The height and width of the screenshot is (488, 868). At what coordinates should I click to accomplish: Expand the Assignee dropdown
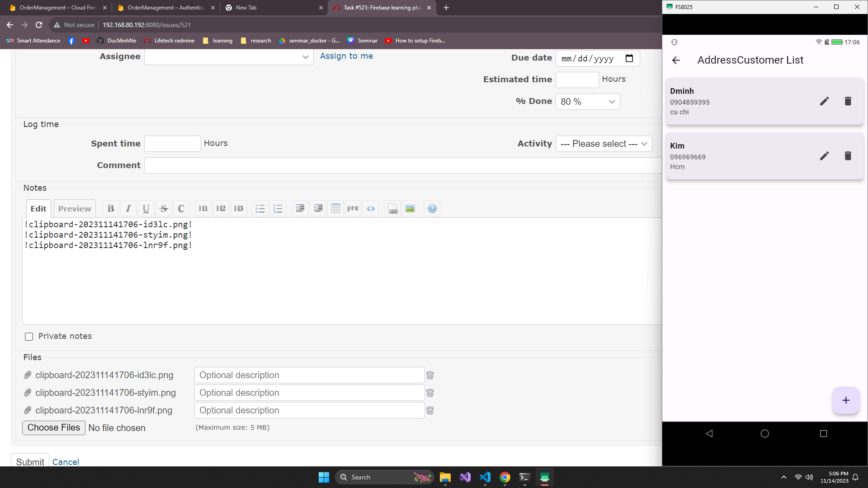(228, 57)
